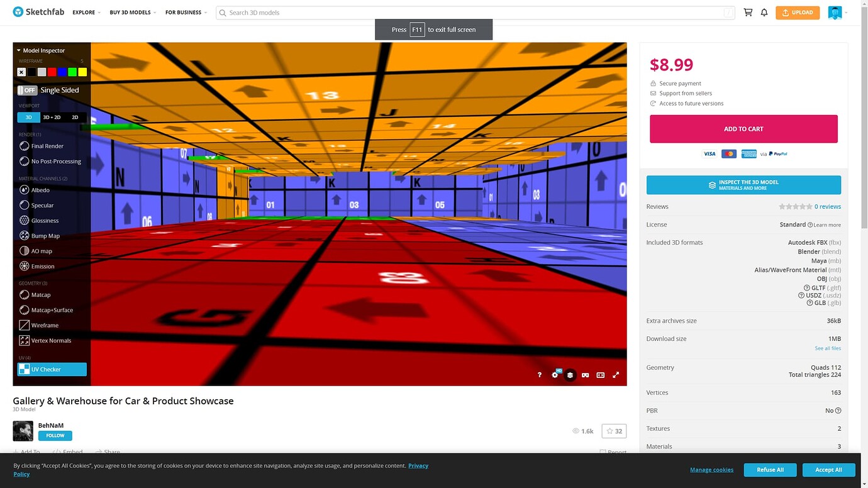Image resolution: width=868 pixels, height=488 pixels.
Task: Turn on Single Sided rendering
Action: click(x=27, y=90)
